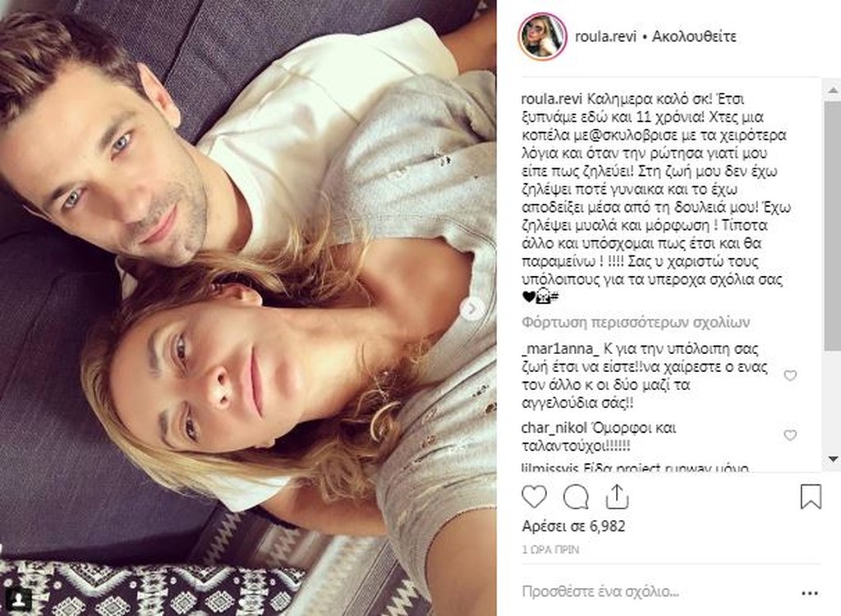Open the Ακολουθείτε following options
Viewport: 841px width, 616px height.
click(693, 36)
